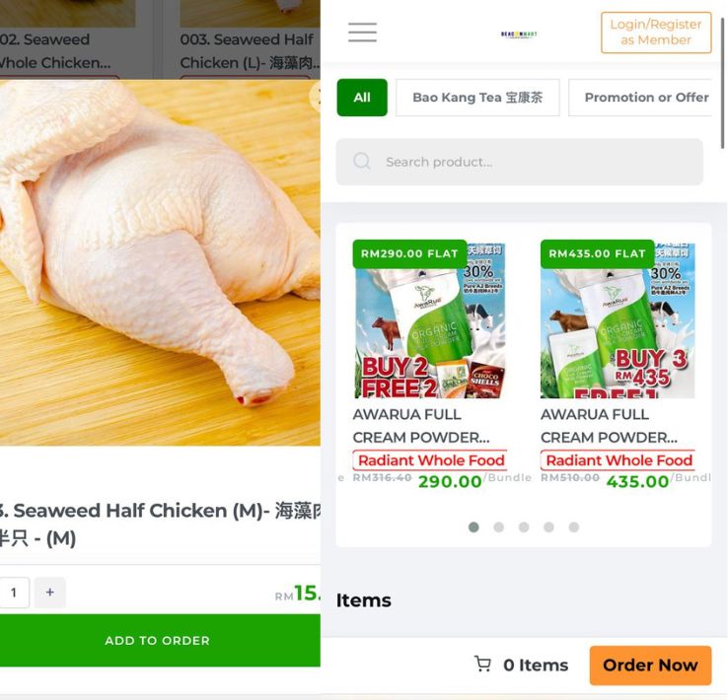Go to second carousel slide dot
The width and height of the screenshot is (728, 700).
coord(499,527)
